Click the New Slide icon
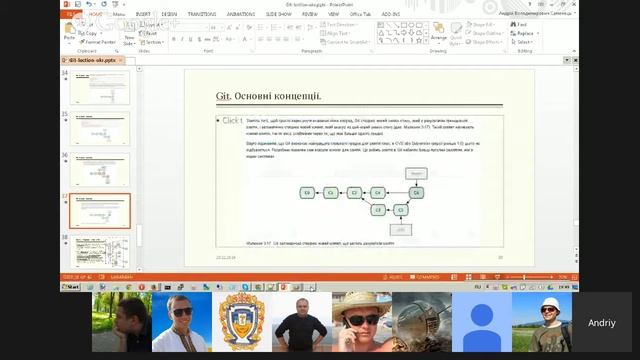This screenshot has width=640, height=360. tap(129, 28)
